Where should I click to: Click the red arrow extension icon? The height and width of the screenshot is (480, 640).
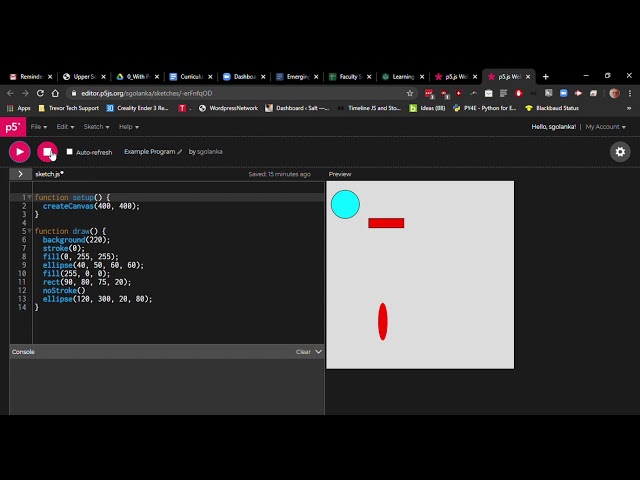point(578,93)
